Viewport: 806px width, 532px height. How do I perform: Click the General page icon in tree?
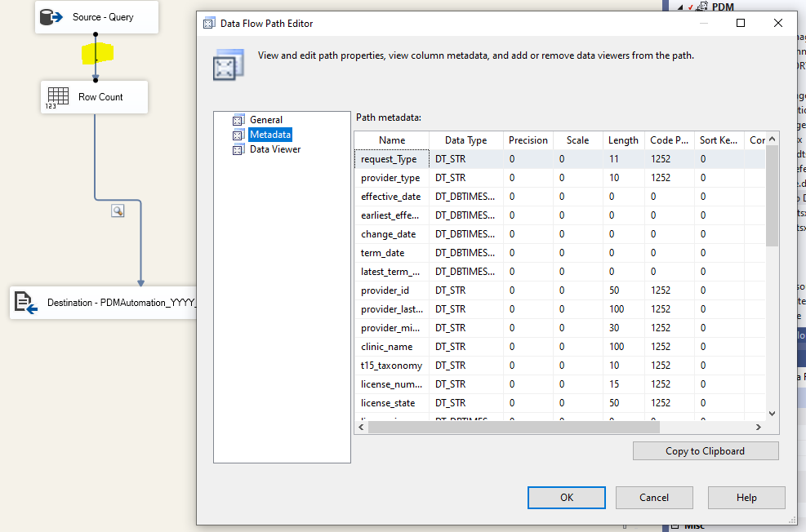238,120
